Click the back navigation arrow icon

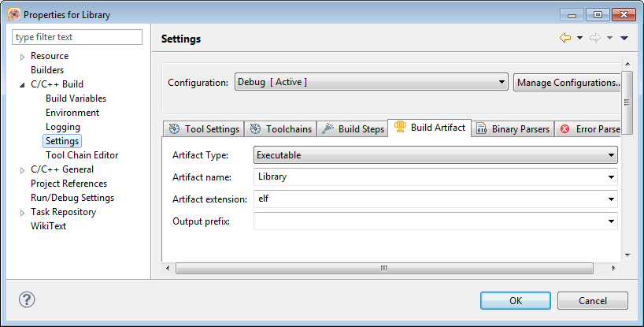[564, 38]
